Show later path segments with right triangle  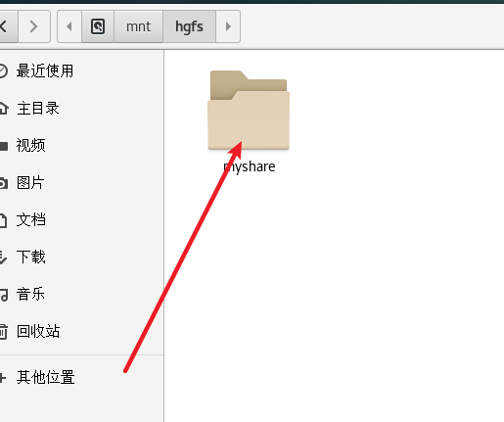[228, 26]
